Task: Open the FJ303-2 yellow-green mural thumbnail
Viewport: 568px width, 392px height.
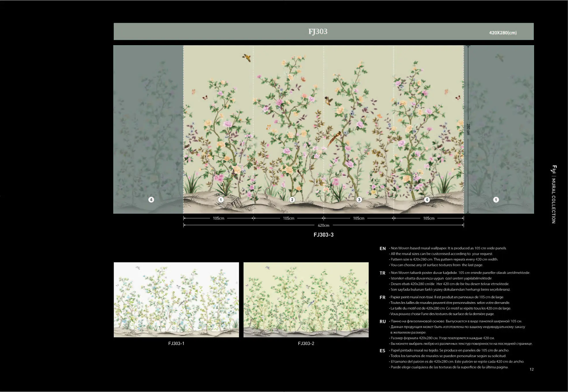Action: [306, 299]
